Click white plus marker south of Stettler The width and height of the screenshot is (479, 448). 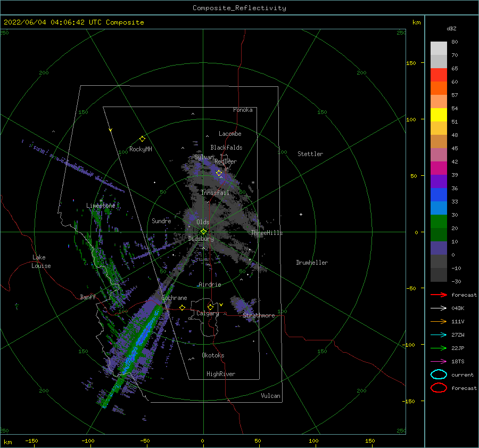coord(301,214)
